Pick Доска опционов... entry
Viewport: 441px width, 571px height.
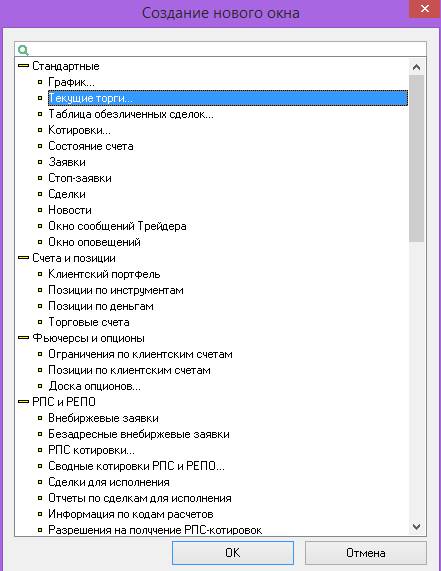tap(95, 386)
